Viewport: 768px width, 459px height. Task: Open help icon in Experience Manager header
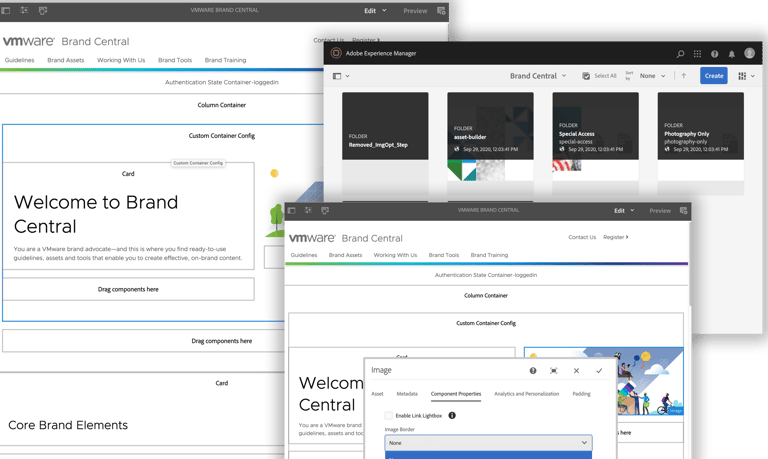point(715,54)
